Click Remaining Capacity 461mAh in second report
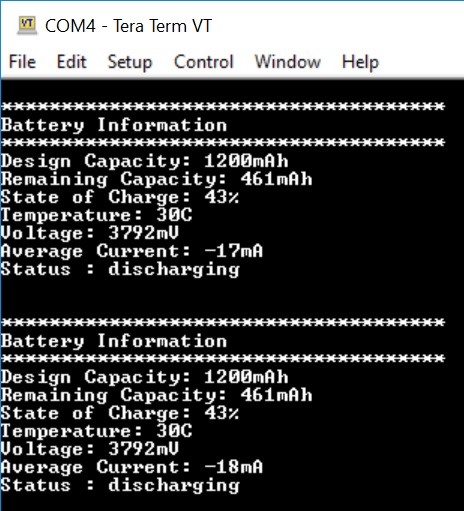Screen dimensions: 464x511 [x=156, y=396]
